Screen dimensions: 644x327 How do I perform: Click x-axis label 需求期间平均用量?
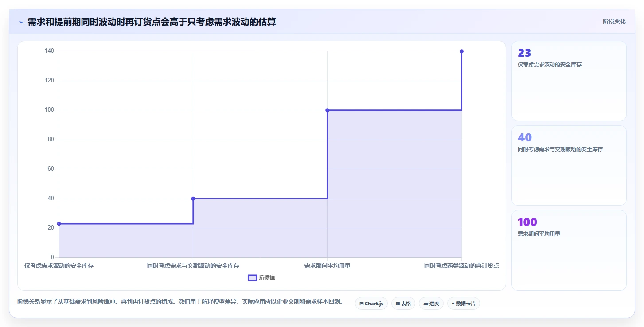click(x=327, y=266)
